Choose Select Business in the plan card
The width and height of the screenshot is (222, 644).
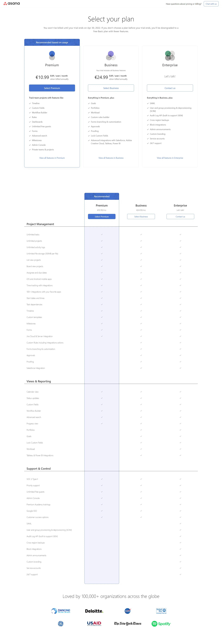[x=111, y=88]
